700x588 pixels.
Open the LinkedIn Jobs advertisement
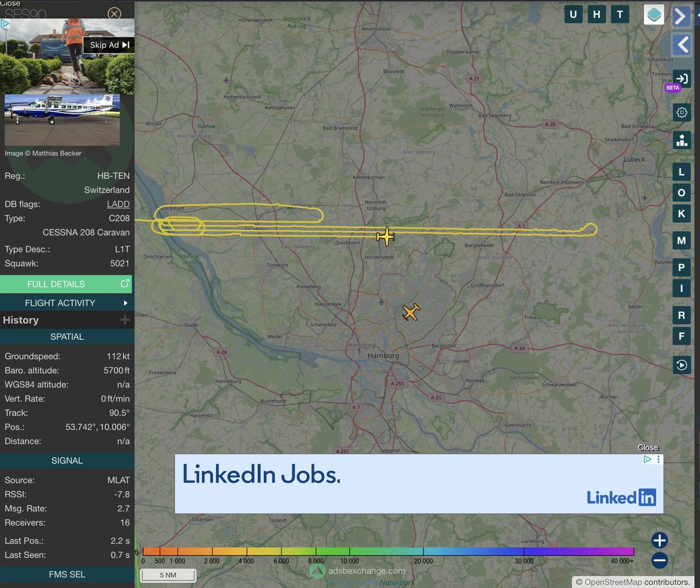coord(419,484)
